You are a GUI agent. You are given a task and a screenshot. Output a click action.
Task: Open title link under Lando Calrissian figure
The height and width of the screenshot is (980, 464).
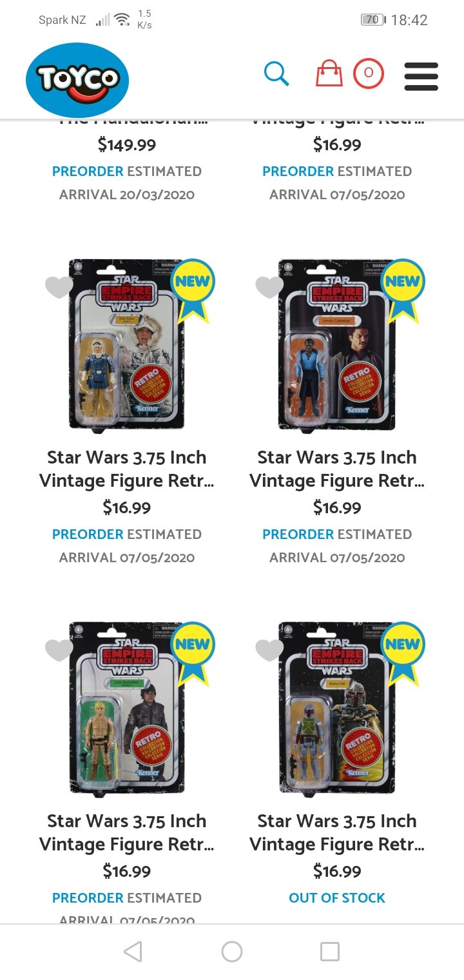(x=337, y=469)
